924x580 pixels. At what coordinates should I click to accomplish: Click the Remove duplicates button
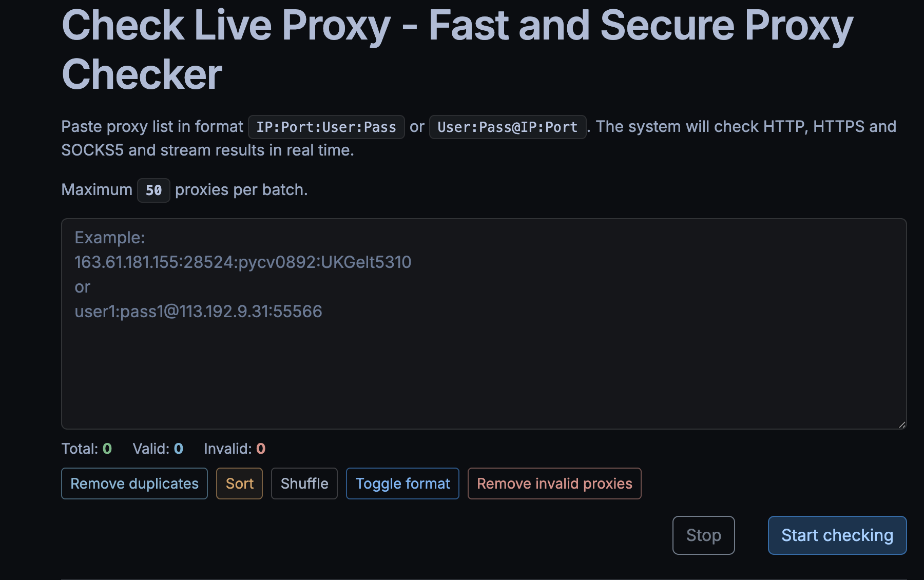(134, 484)
